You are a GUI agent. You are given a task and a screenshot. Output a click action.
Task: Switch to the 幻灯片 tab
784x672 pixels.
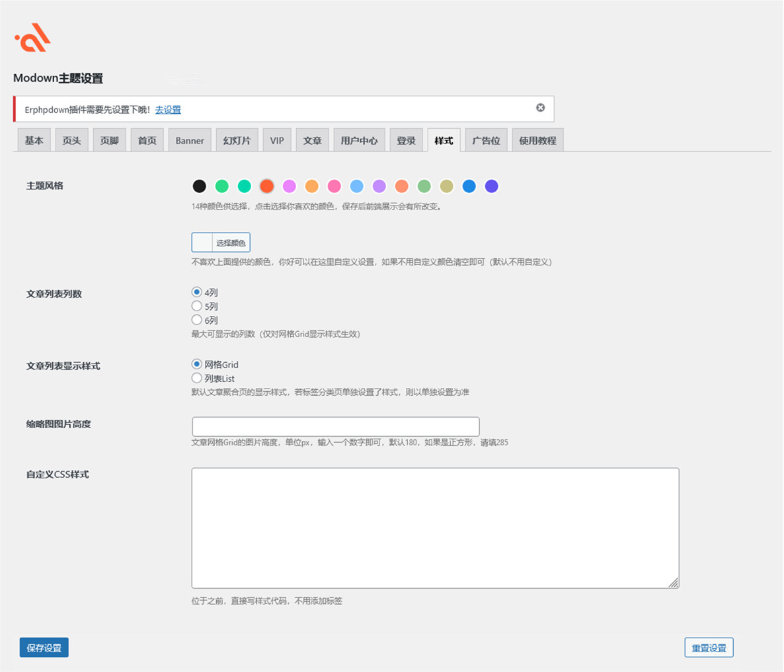click(x=237, y=140)
